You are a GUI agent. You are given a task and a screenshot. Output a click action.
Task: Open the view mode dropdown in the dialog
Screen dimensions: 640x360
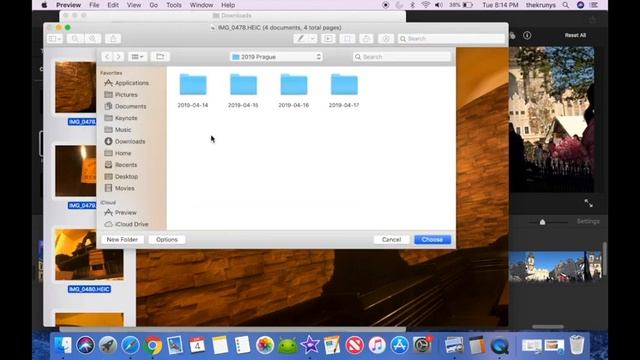[x=137, y=57]
